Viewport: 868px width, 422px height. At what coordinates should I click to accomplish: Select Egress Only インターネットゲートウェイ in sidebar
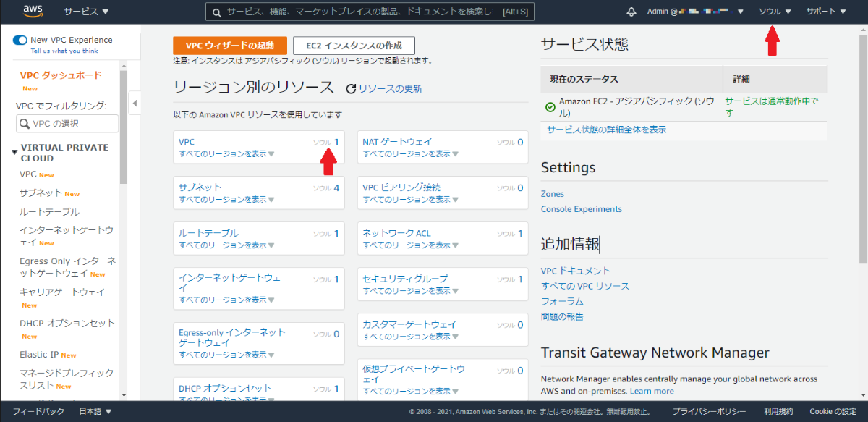click(x=67, y=267)
